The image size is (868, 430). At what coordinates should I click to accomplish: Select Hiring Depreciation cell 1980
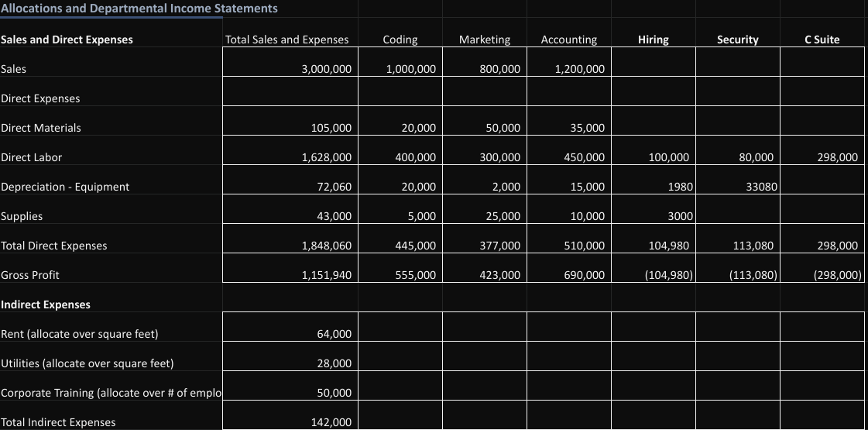point(654,180)
